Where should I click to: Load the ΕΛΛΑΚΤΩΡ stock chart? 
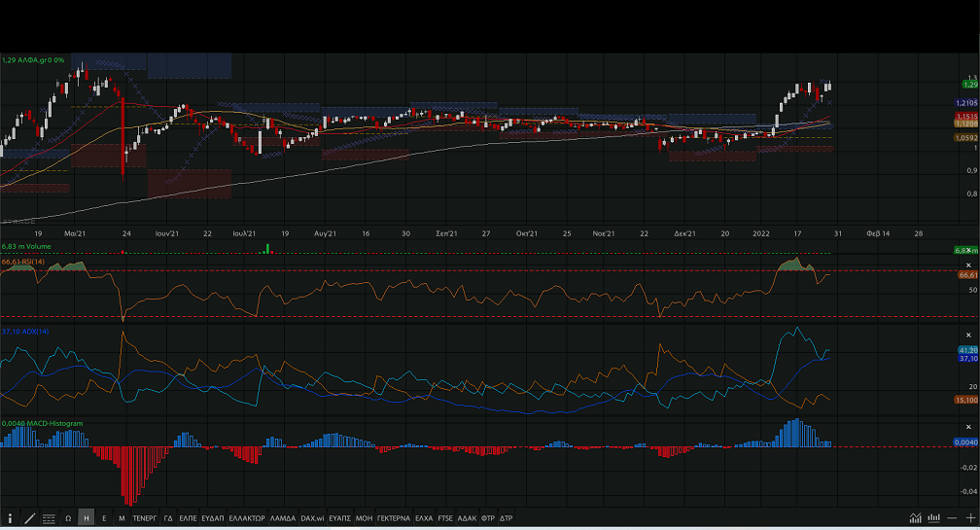click(247, 518)
